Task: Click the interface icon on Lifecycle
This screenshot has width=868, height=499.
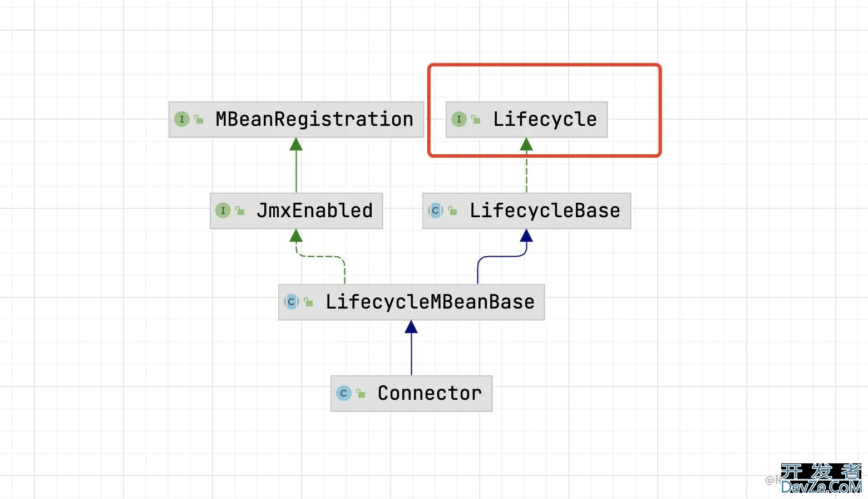Action: [x=459, y=119]
